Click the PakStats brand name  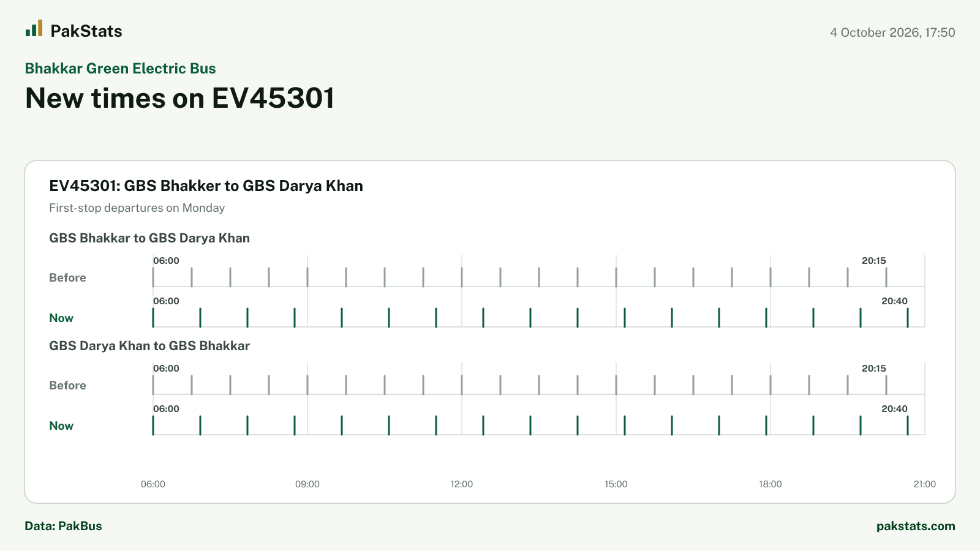coord(86,31)
